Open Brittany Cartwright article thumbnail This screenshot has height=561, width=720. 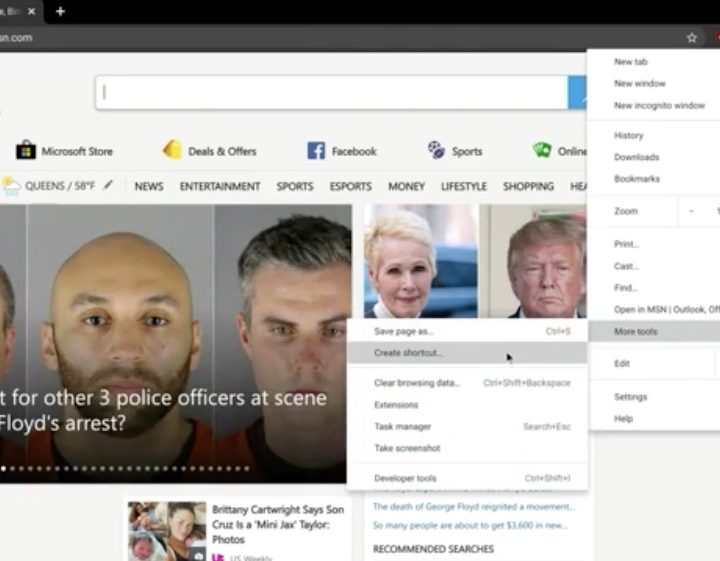(167, 531)
